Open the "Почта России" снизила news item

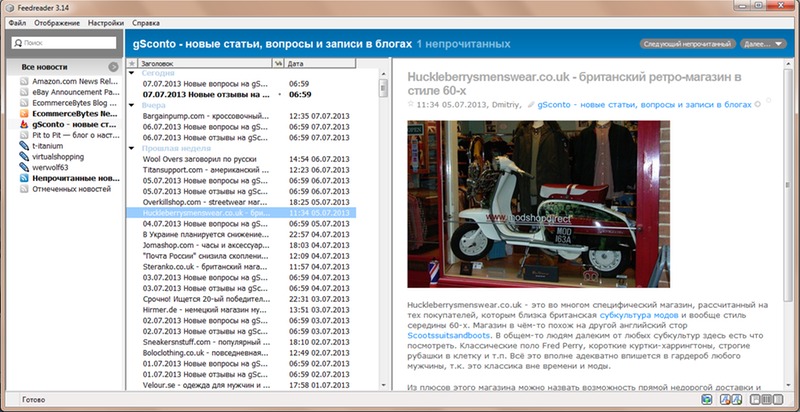tap(241, 256)
